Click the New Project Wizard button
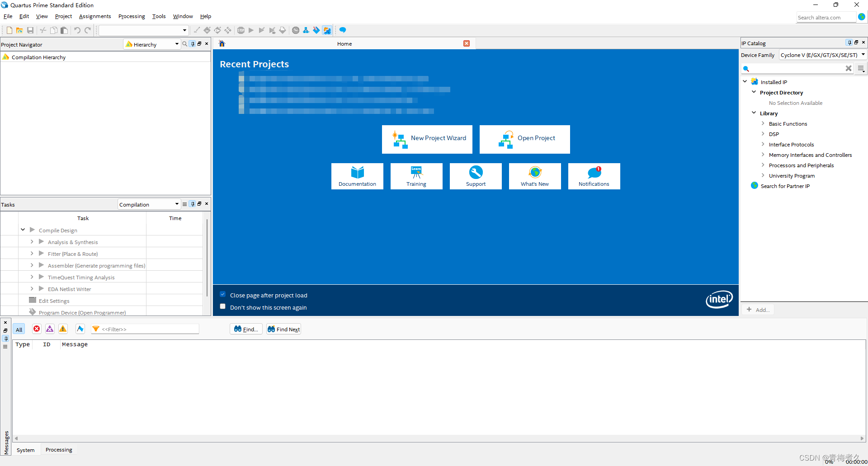 pos(427,139)
